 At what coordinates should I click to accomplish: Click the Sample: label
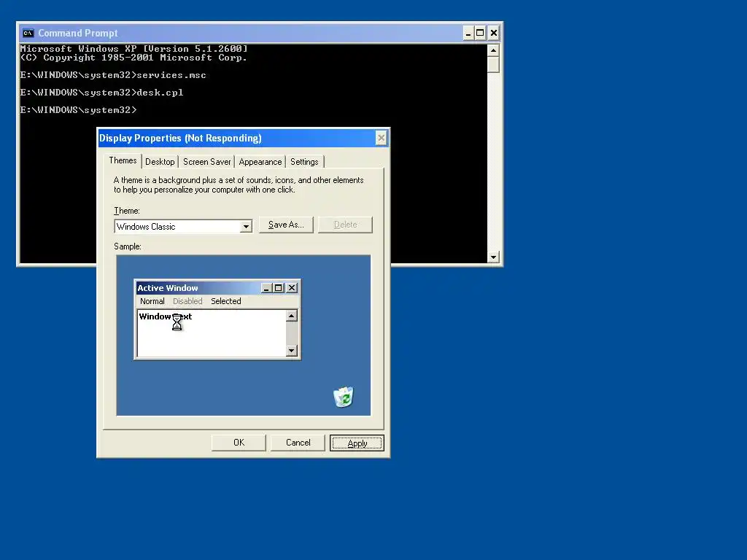[x=128, y=246]
